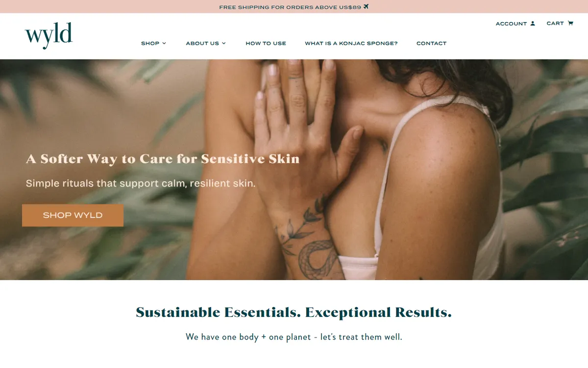Click the Sustainable Essentials heading
Screen dimensions: 588x368
pyautogui.click(x=294, y=312)
